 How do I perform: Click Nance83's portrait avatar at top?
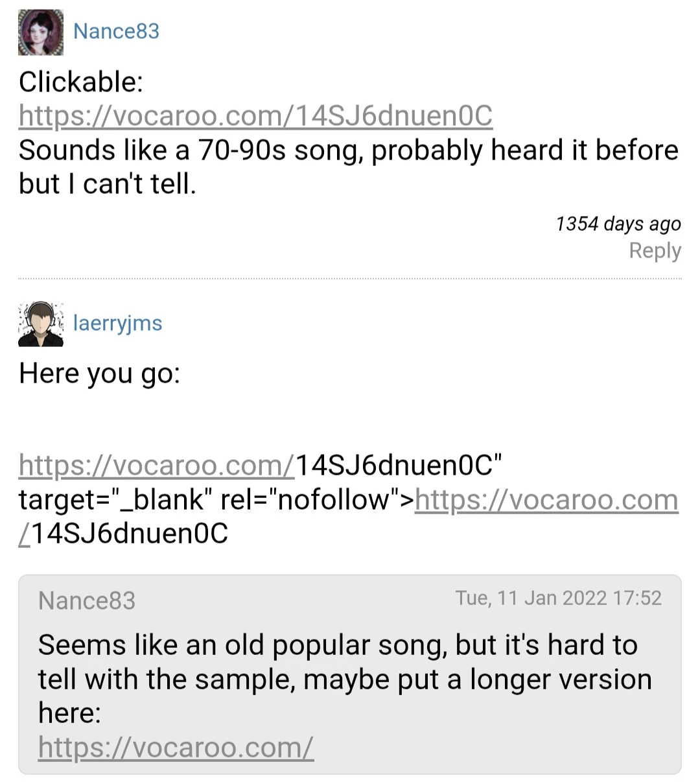[40, 32]
